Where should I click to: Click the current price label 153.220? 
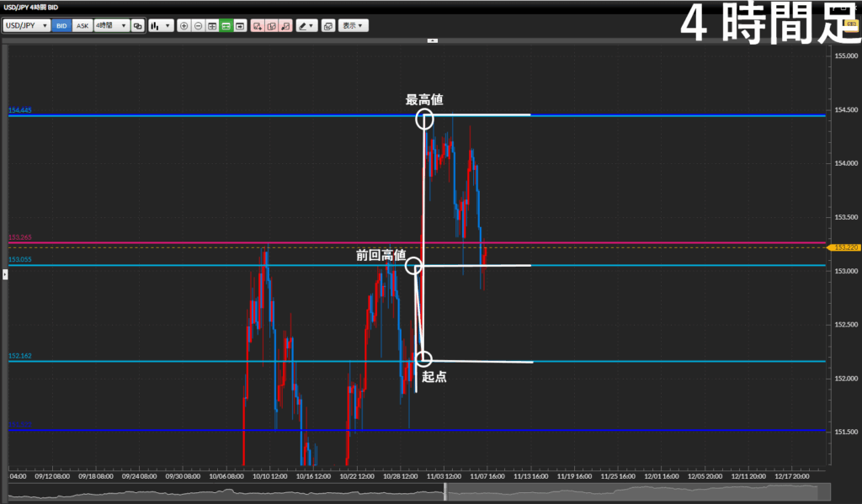point(843,247)
